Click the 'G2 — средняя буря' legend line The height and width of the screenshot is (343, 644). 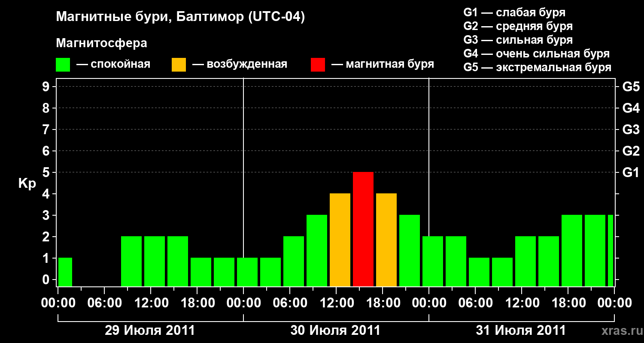518,26
